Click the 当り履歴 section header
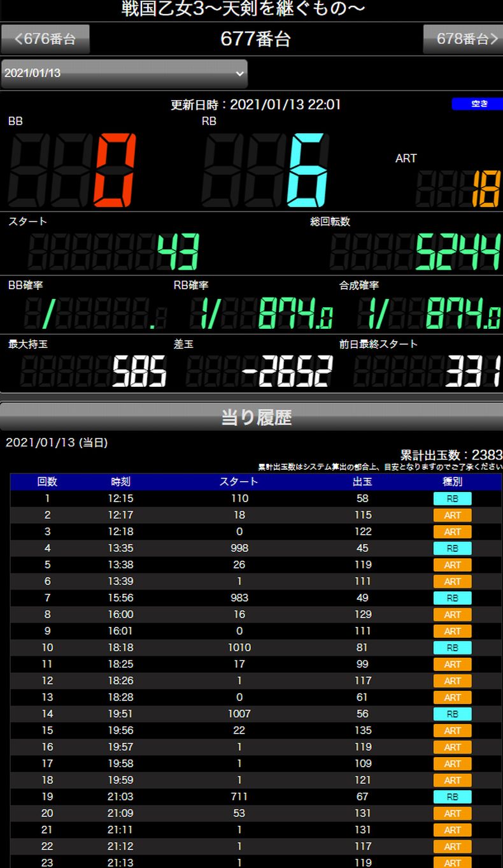This screenshot has height=868, width=503. 251,417
